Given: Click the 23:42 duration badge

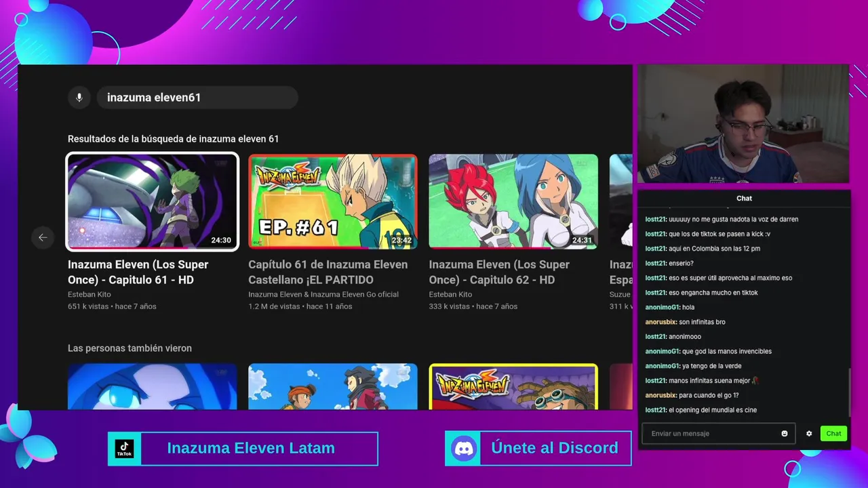Looking at the screenshot, I should click(x=401, y=240).
